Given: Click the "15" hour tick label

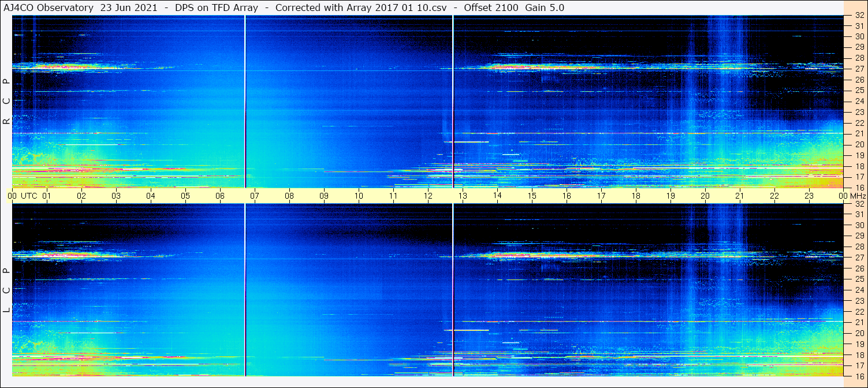Looking at the screenshot, I should [x=532, y=196].
